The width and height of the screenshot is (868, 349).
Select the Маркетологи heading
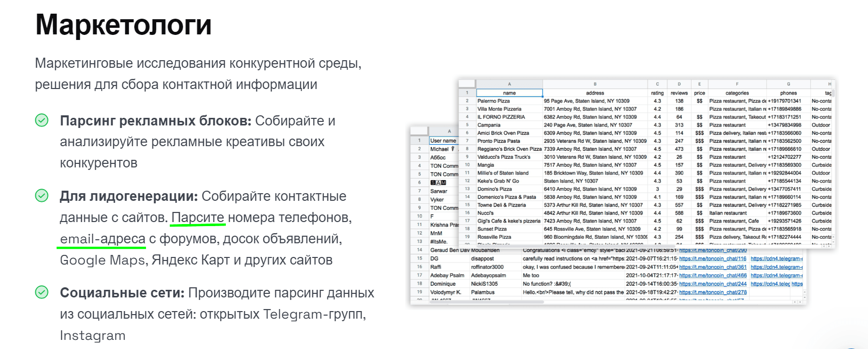(x=123, y=24)
